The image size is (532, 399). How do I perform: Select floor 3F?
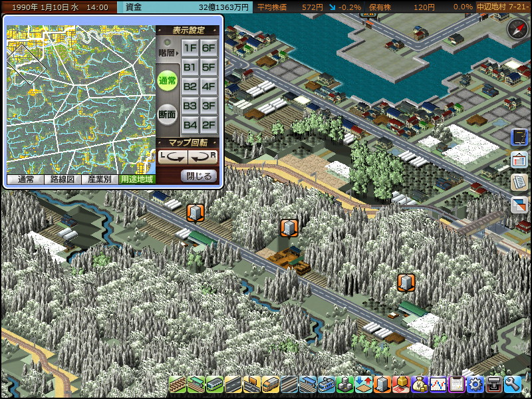(x=209, y=106)
